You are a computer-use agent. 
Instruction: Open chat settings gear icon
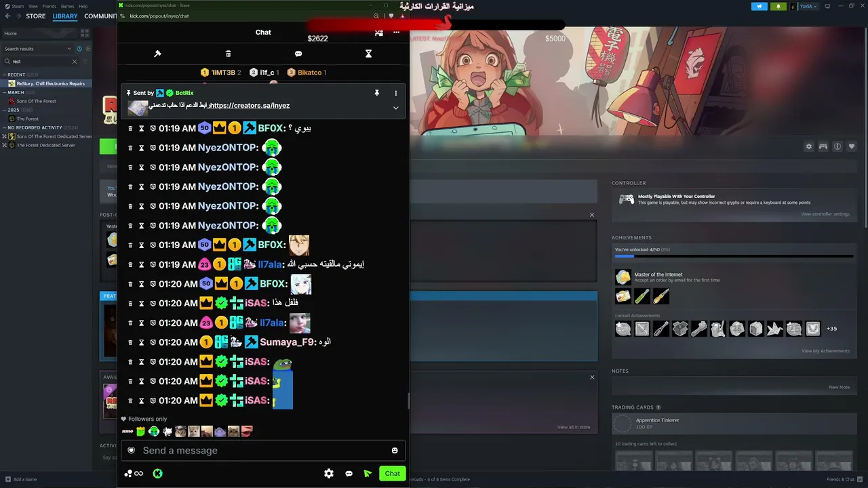[x=329, y=474]
